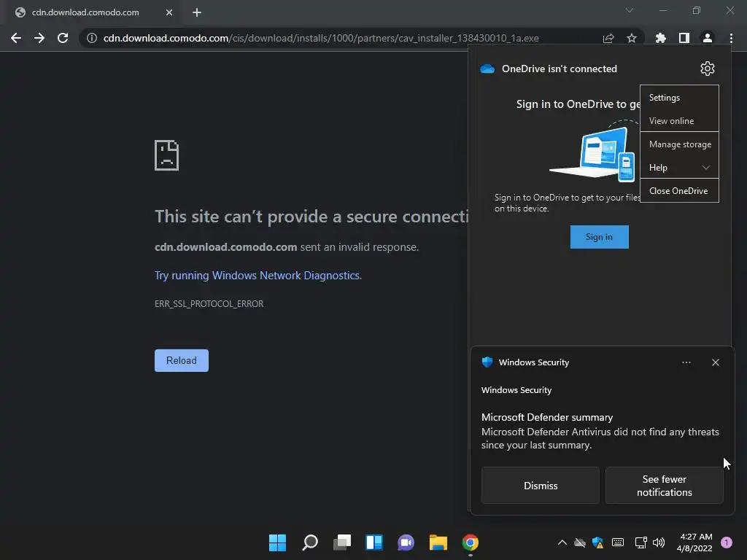The image size is (747, 560).
Task: Open Chrome three-dot menu
Action: [x=731, y=38]
